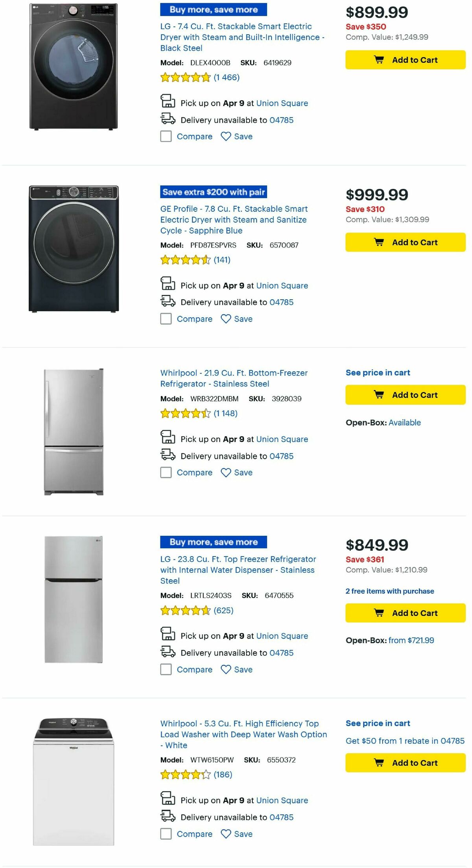Click the Union Square store link

pos(282,103)
